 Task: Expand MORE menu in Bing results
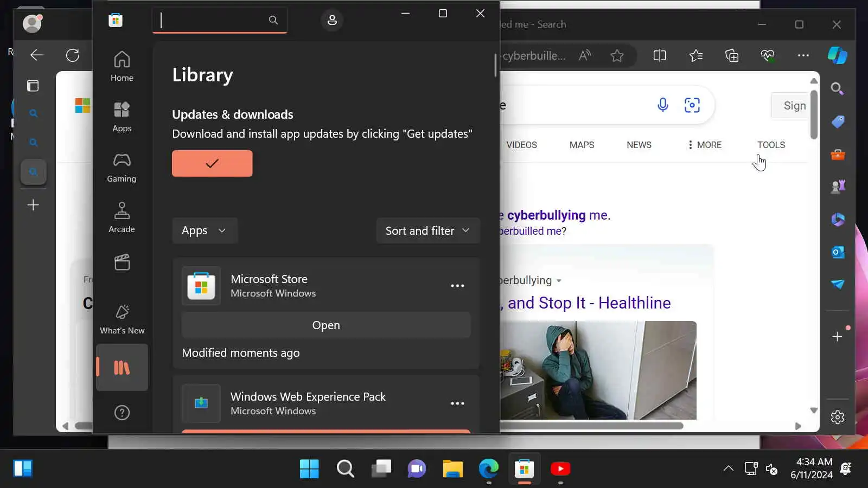coord(705,145)
